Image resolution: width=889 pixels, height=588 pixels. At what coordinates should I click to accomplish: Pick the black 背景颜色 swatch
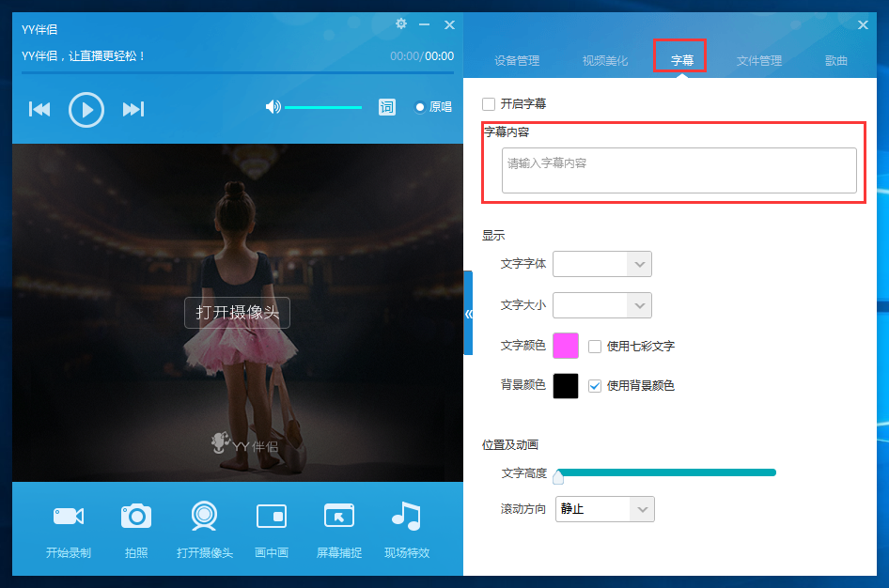566,386
